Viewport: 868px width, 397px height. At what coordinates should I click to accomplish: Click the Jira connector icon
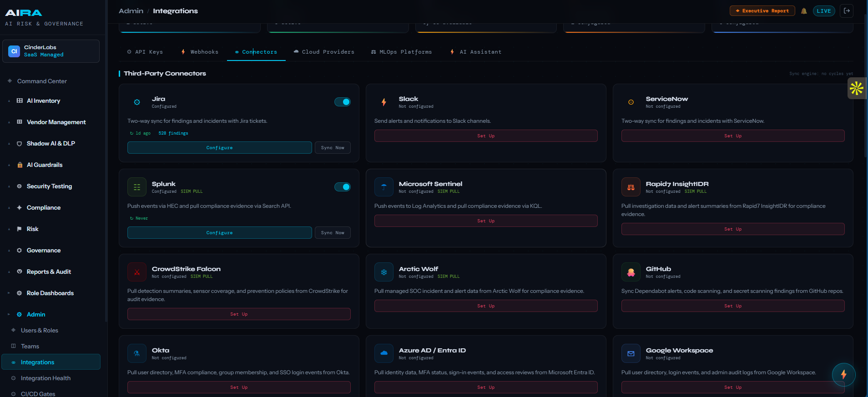pos(137,102)
